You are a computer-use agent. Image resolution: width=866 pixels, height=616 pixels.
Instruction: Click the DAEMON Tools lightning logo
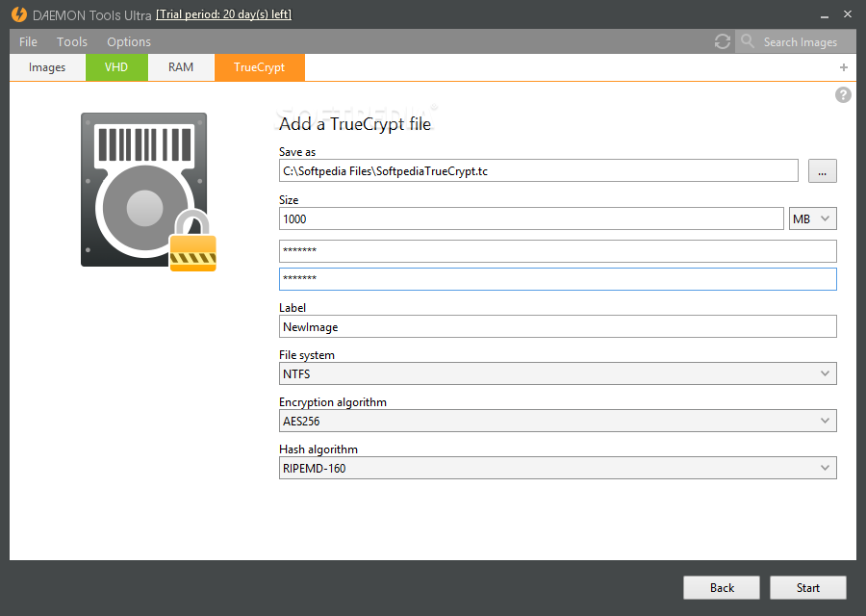pos(19,14)
